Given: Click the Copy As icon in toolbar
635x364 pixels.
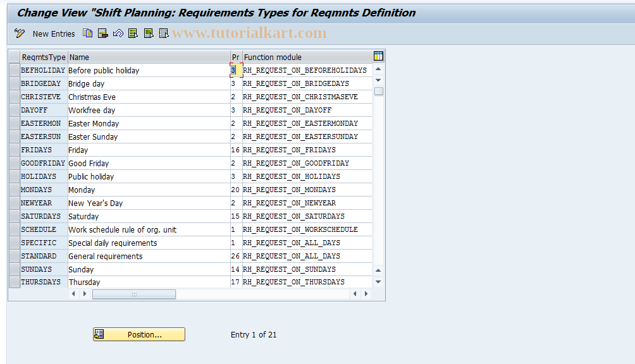Looking at the screenshot, I should pos(87,33).
